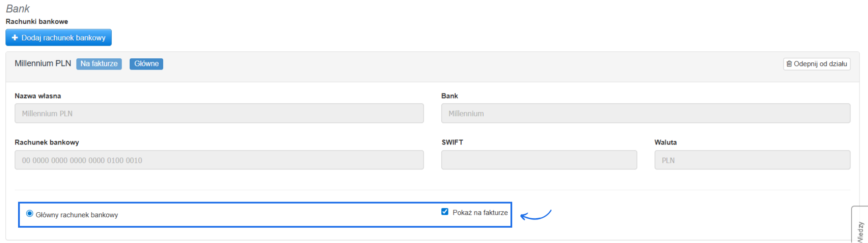Toggle the Pokaż na fakturze checkbox
The image size is (868, 243).
click(x=445, y=212)
